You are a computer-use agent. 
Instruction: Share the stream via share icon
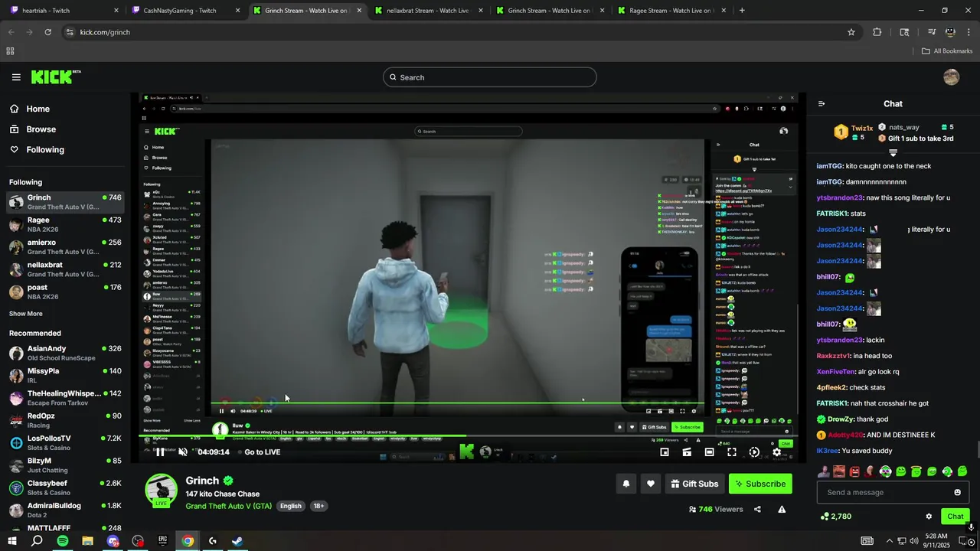pyautogui.click(x=757, y=509)
